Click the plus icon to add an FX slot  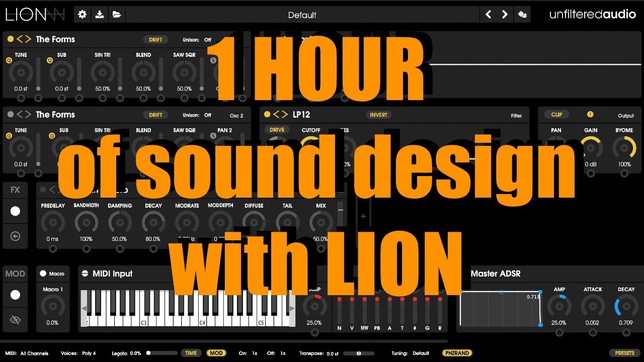(363, 217)
